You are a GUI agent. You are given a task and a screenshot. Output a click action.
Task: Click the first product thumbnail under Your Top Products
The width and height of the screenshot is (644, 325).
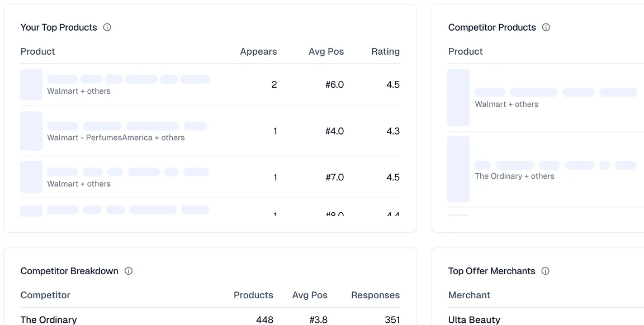[31, 84]
